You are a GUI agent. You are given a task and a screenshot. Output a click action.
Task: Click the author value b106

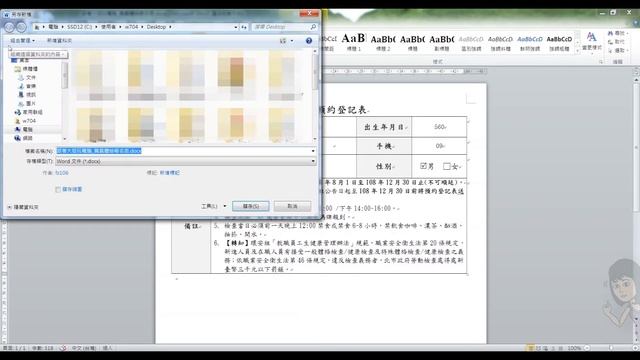(x=62, y=173)
